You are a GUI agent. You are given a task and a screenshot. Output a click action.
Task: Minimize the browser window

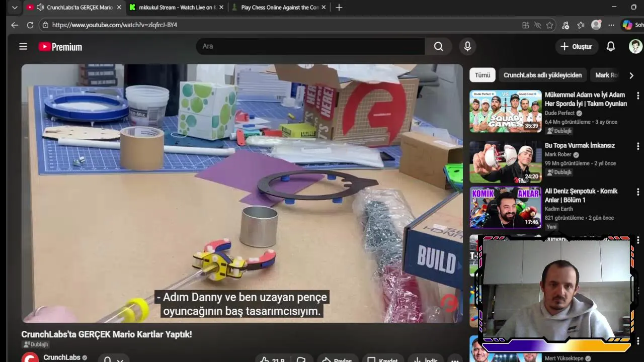tap(614, 7)
